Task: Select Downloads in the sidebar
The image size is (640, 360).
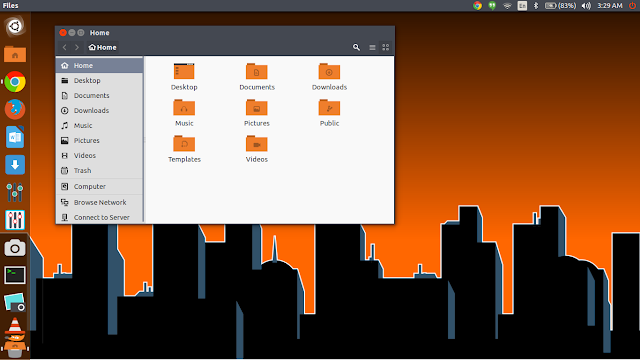Action: tap(100, 111)
